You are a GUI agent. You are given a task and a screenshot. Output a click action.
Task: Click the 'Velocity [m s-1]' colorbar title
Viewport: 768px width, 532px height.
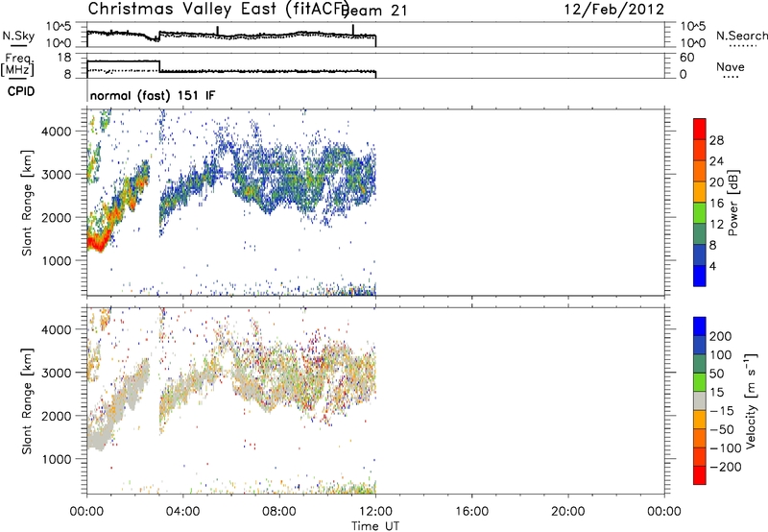(x=751, y=401)
